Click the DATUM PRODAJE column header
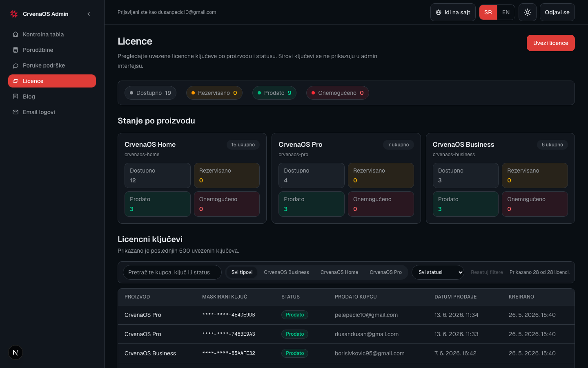This screenshot has width=588, height=368. click(x=455, y=297)
